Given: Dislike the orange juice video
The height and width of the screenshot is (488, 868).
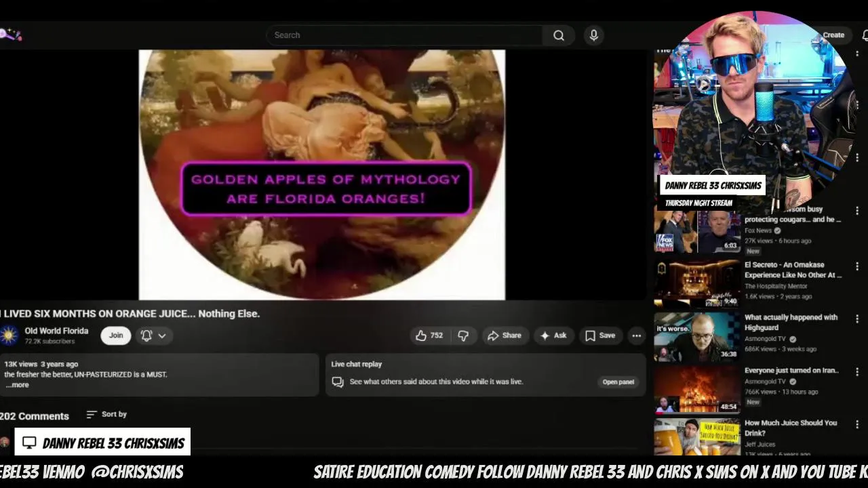Looking at the screenshot, I should coord(463,335).
